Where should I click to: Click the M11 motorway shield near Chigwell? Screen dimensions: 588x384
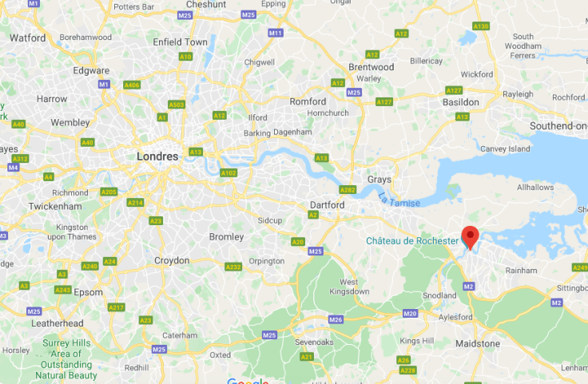tap(276, 33)
